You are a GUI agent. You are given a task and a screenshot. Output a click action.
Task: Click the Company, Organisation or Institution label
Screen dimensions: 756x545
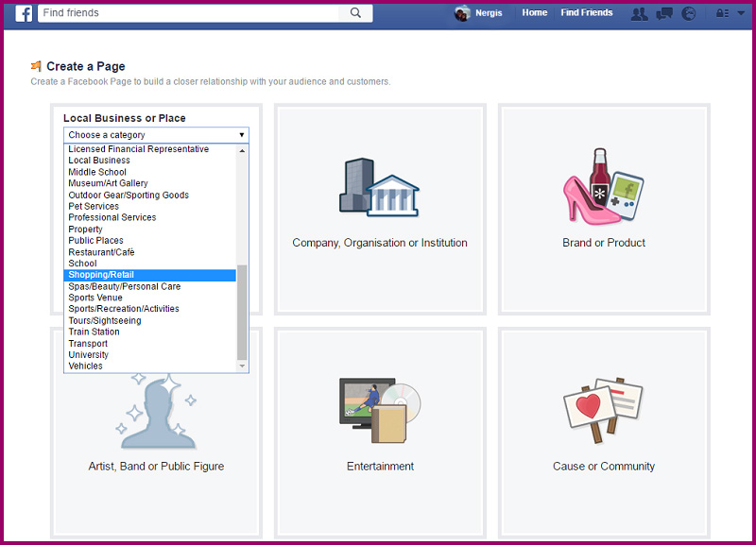pos(380,243)
